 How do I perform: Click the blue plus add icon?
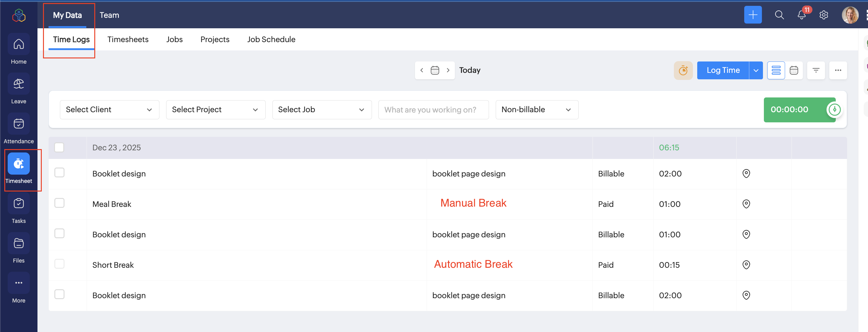(x=753, y=15)
